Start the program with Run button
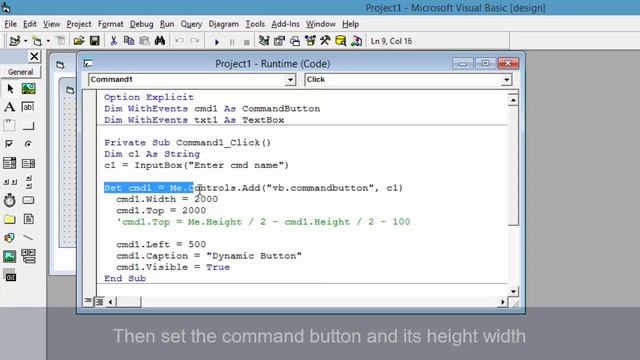Screen dimensions: 640x360 point(217,42)
